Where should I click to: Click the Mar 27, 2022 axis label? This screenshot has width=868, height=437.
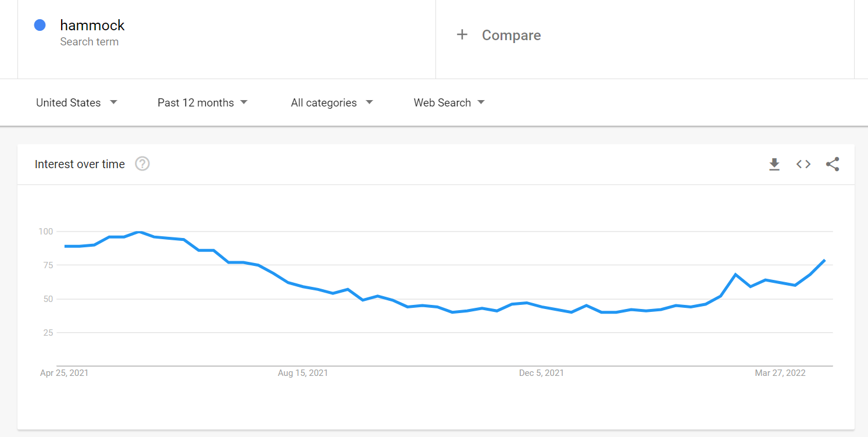tap(780, 373)
